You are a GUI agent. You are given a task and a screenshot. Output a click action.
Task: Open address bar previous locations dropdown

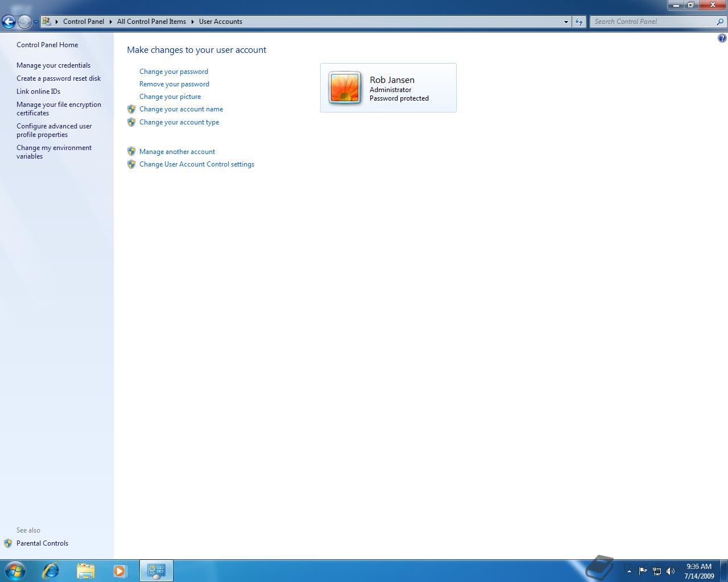click(x=566, y=22)
